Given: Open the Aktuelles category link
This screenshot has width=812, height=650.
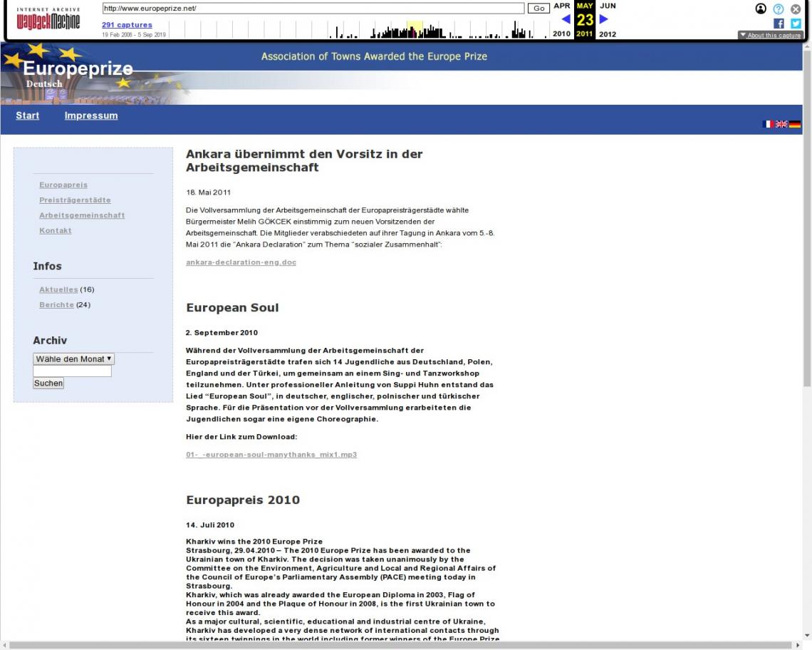Looking at the screenshot, I should (x=58, y=290).
